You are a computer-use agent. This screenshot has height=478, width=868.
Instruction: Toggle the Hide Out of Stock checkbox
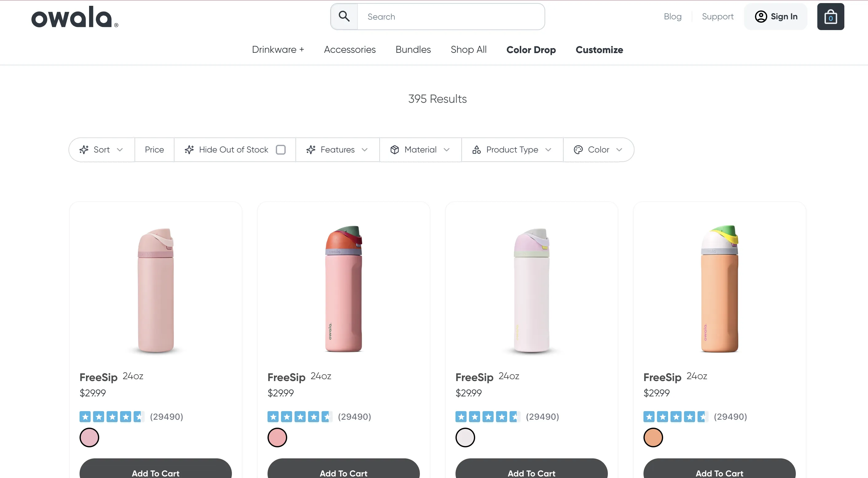click(281, 150)
